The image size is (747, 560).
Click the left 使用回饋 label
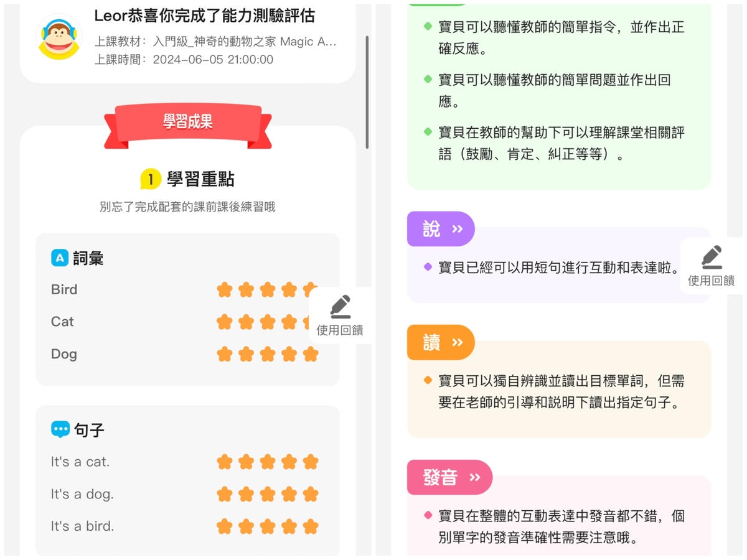click(340, 330)
